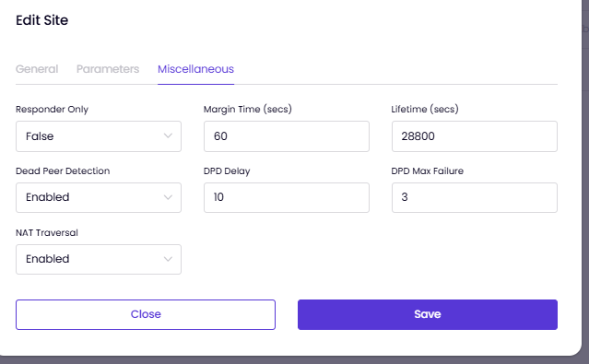Open the NAT Traversal dropdown
The width and height of the screenshot is (589, 364).
click(99, 259)
